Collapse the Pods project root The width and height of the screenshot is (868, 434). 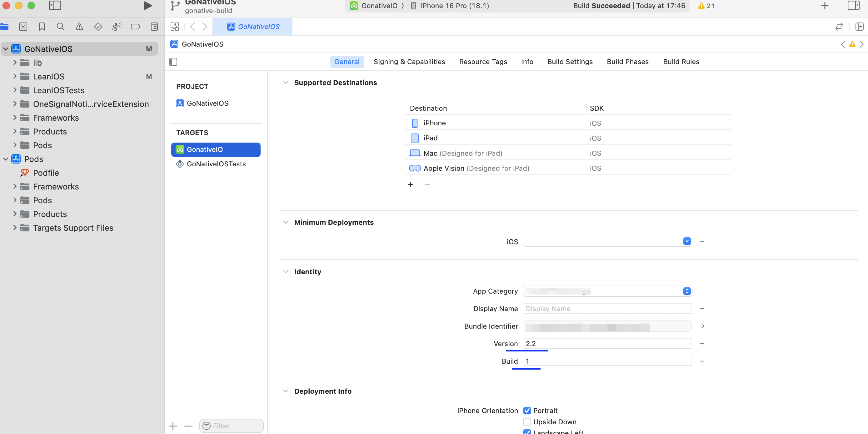pos(6,159)
